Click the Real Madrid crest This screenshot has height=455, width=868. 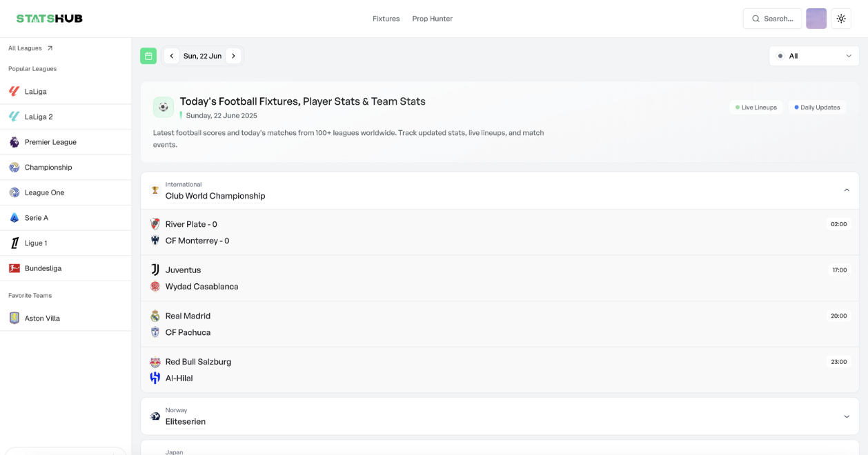(x=155, y=316)
